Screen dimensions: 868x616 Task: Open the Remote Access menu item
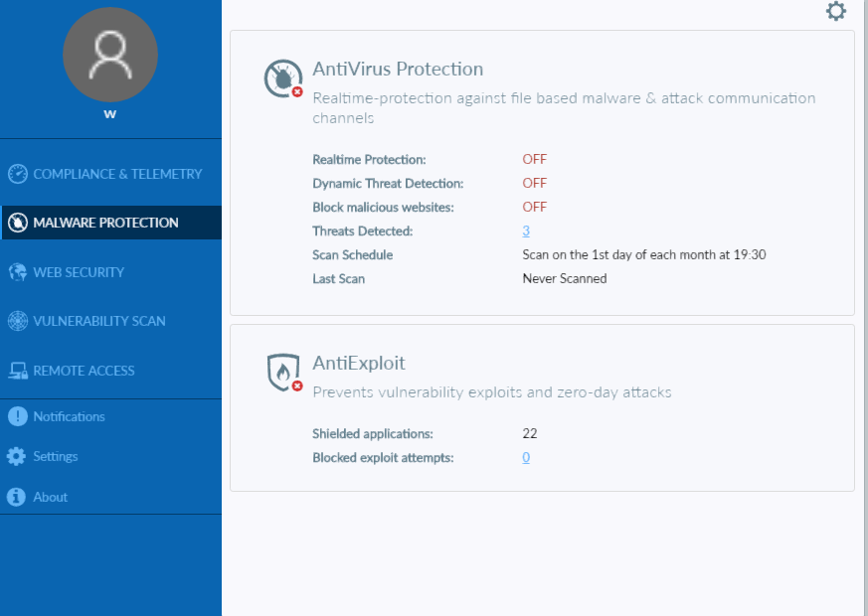(x=84, y=371)
